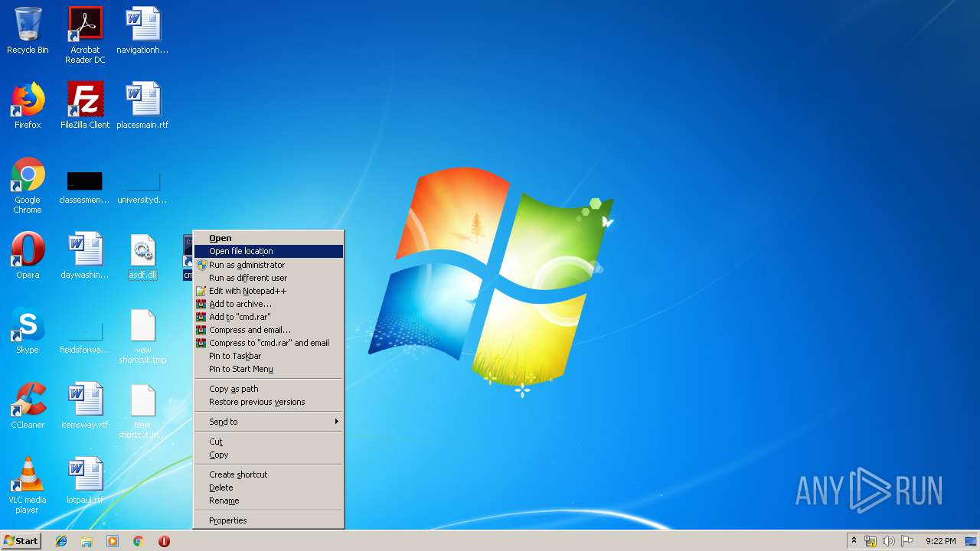Screen dimensions: 980x551
Task: Select the Skype desktop shortcut
Action: pos(28,331)
